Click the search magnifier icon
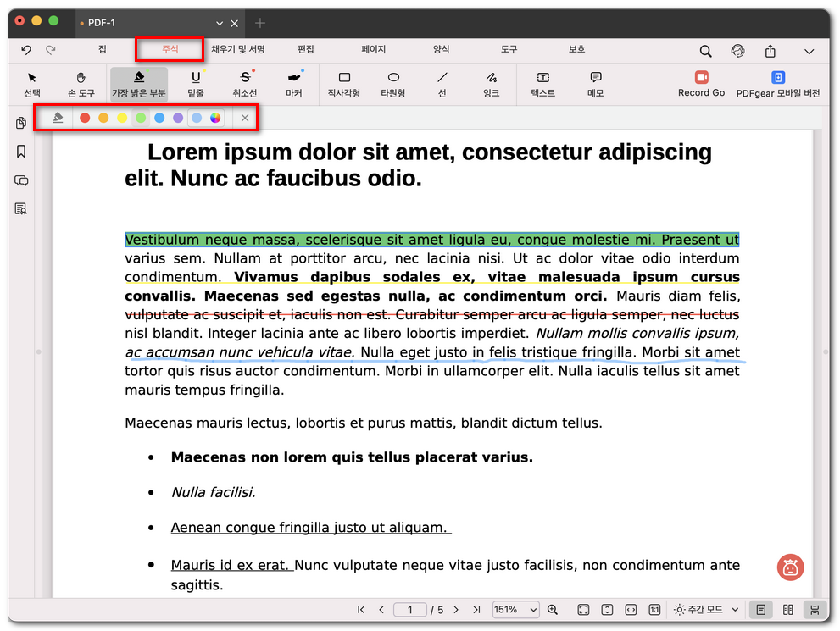The image size is (840, 631). (705, 51)
